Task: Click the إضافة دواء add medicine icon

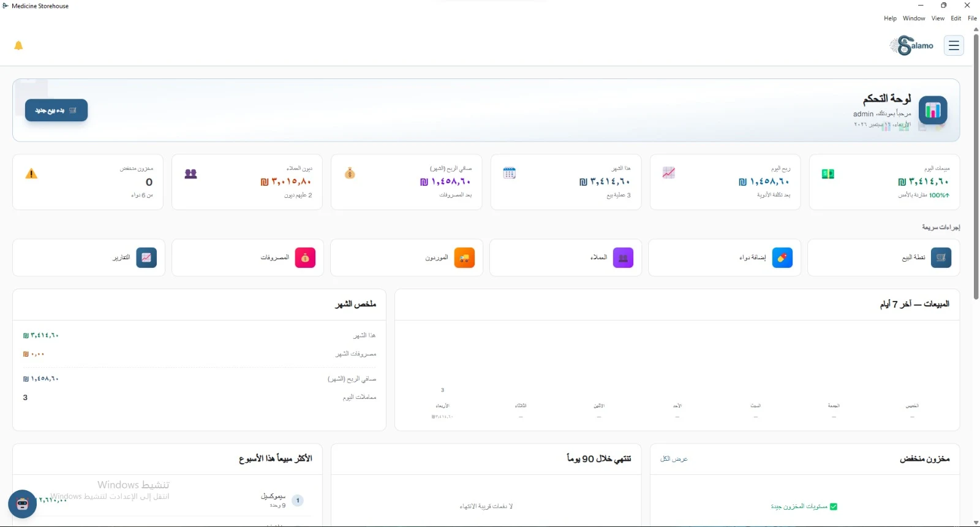Action: 782,257
